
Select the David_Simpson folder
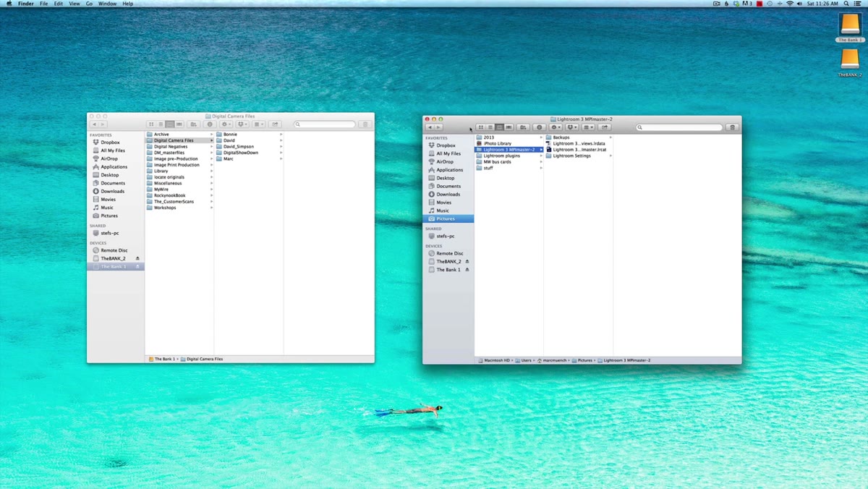[238, 147]
